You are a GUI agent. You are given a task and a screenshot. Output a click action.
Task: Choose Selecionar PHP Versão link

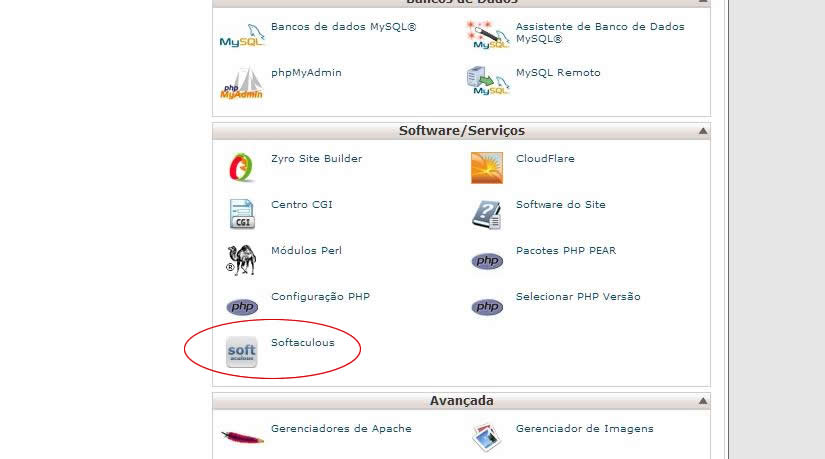click(578, 296)
